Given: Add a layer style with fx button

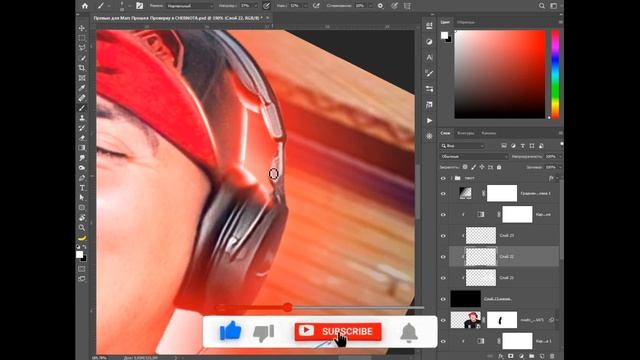Looking at the screenshot, I should [500, 356].
